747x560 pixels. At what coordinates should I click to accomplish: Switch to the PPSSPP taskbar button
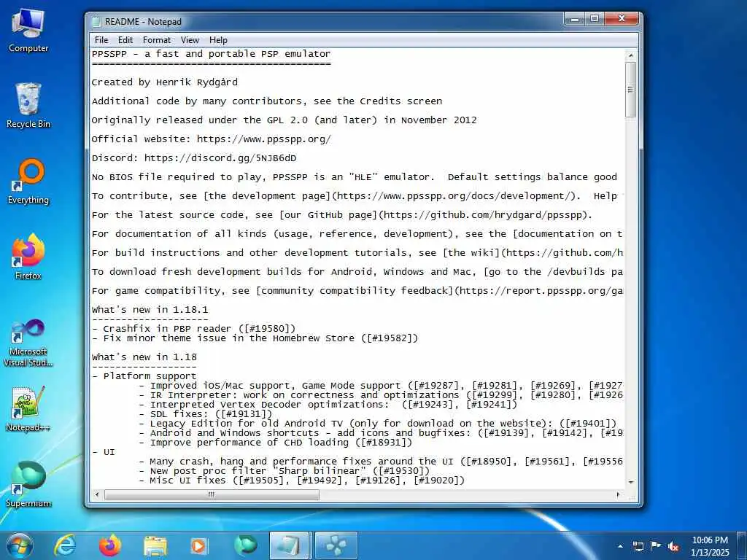click(x=336, y=545)
